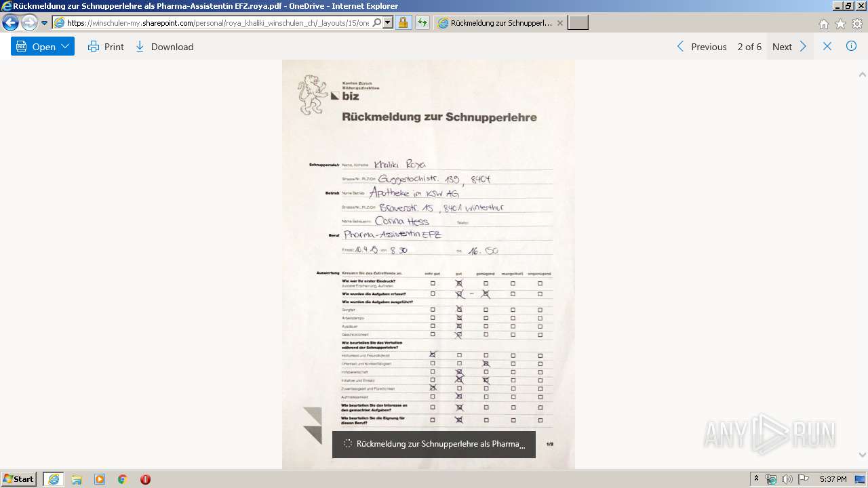Open the Tools gear menu
Image resolution: width=868 pixels, height=488 pixels.
click(x=857, y=24)
